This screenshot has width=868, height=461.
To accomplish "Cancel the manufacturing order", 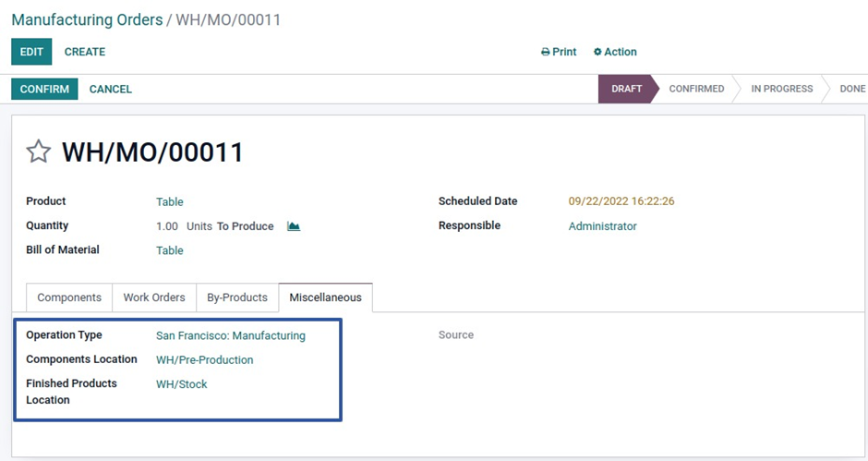I will 111,90.
